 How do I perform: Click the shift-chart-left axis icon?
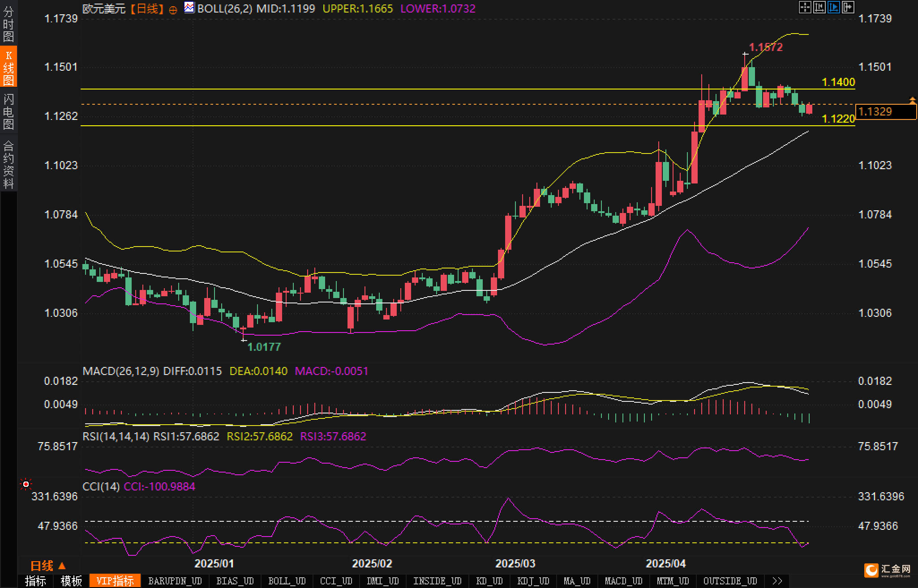819,7
